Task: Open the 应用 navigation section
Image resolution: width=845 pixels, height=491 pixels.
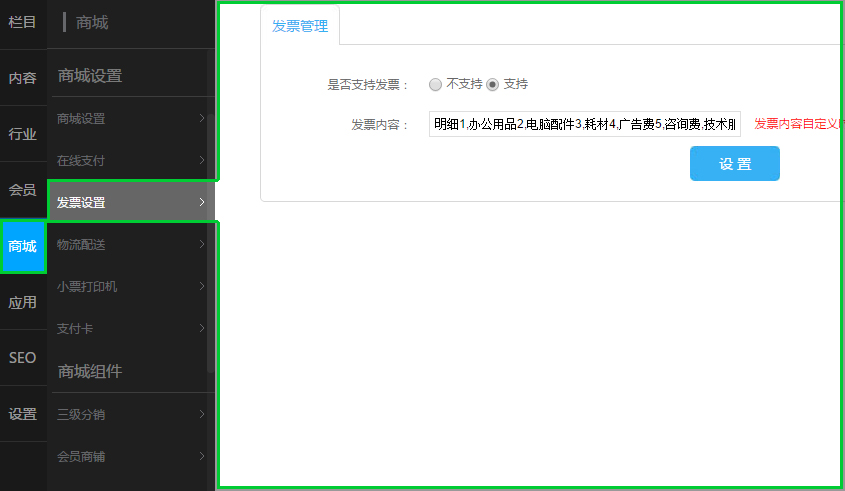Action: coord(23,302)
